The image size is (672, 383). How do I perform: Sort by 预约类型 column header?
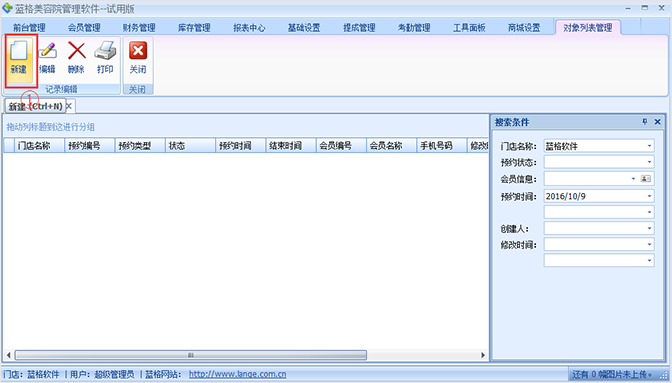[x=140, y=146]
